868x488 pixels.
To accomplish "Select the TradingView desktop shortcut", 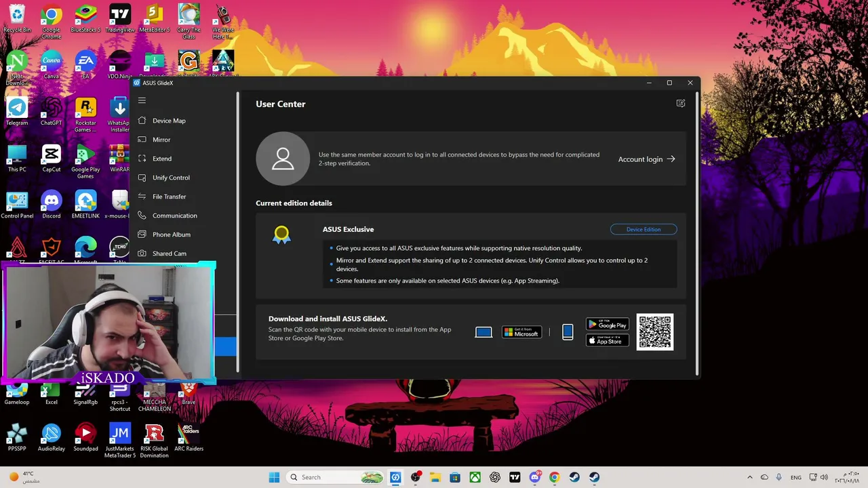I will (120, 19).
